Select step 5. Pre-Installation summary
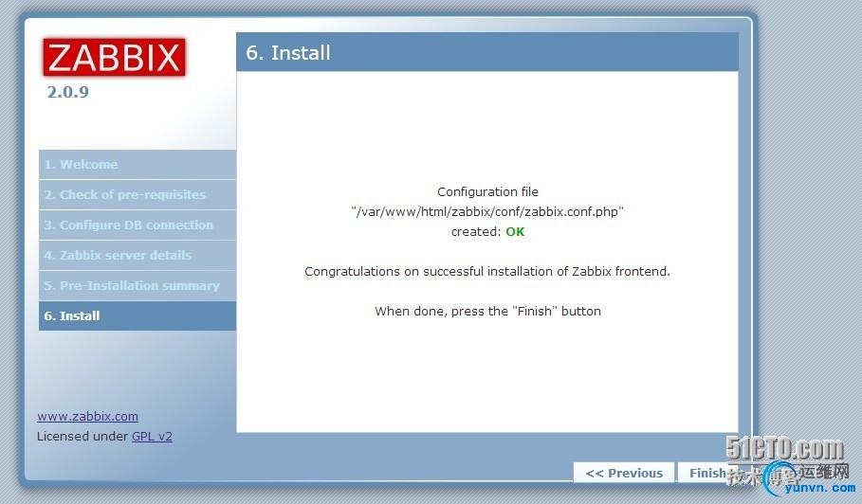Image resolution: width=862 pixels, height=504 pixels. [x=138, y=285]
